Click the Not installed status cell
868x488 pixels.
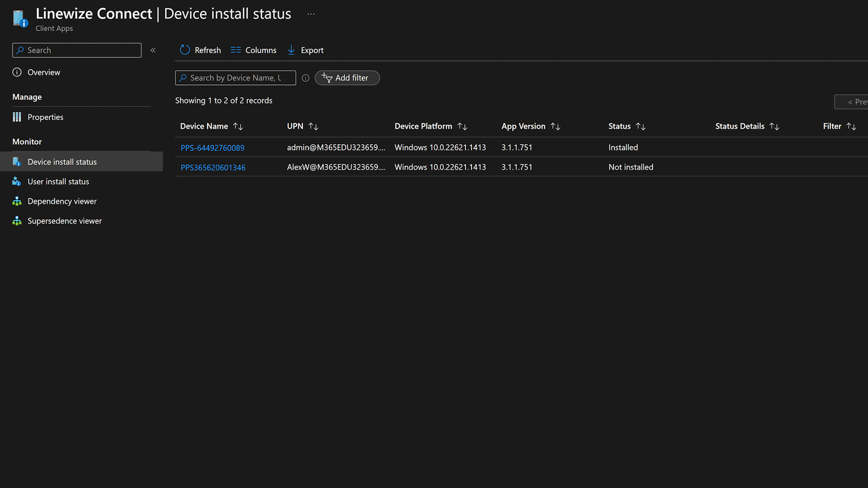631,167
